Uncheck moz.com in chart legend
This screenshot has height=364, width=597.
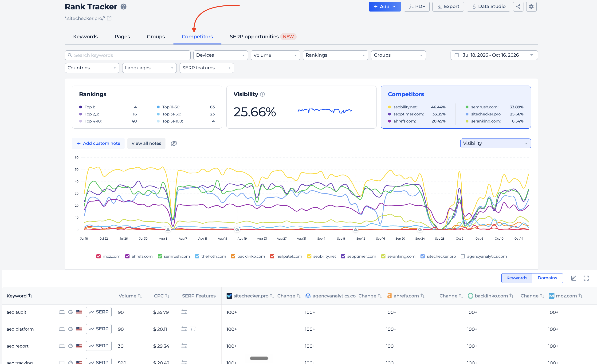pyautogui.click(x=98, y=256)
